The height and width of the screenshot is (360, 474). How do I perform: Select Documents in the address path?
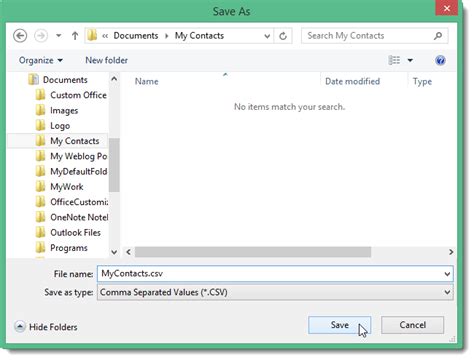tap(136, 36)
